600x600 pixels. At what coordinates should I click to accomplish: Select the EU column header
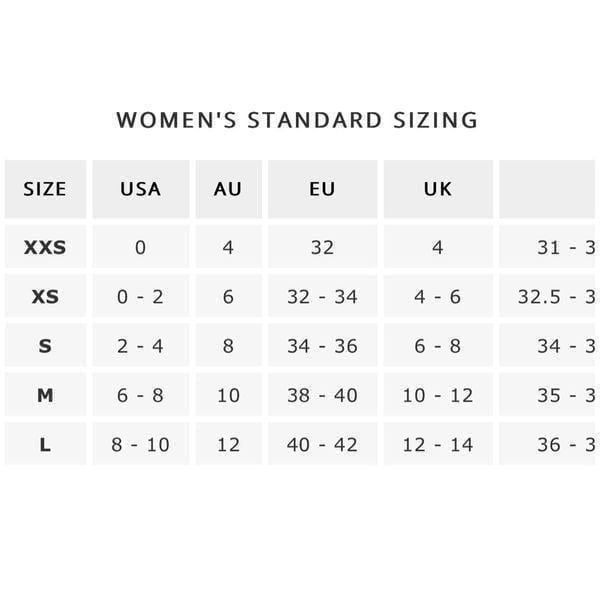click(323, 189)
